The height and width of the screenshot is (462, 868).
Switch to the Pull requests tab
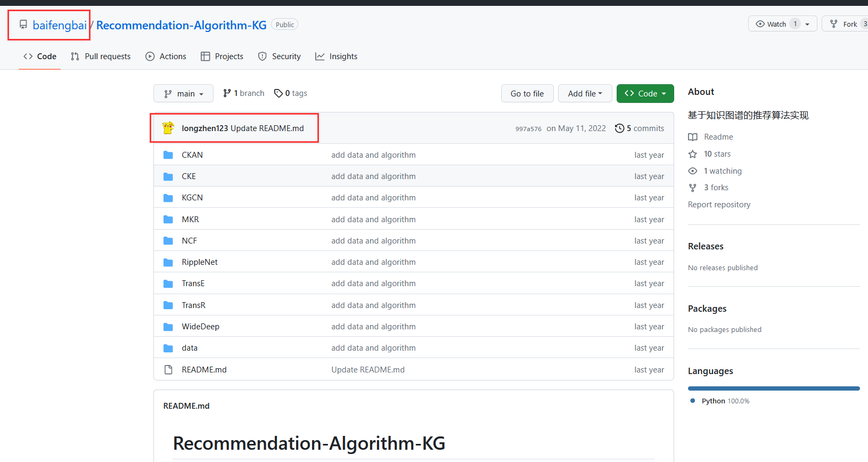101,56
